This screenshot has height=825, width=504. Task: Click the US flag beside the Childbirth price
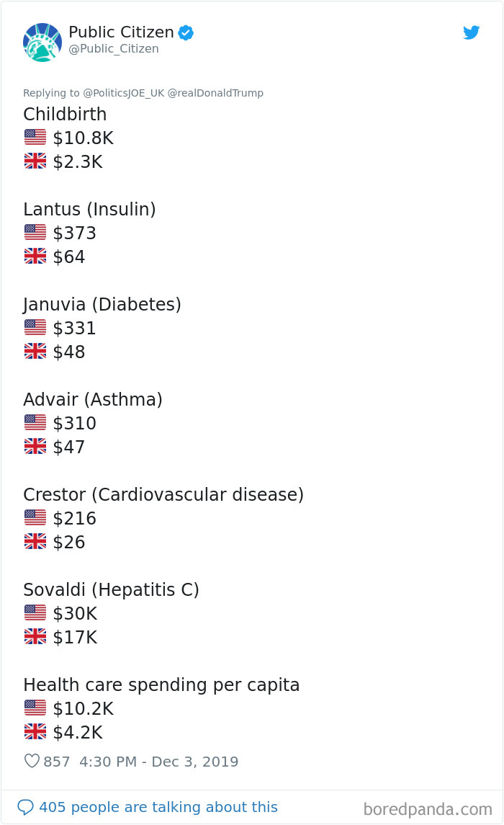35,137
